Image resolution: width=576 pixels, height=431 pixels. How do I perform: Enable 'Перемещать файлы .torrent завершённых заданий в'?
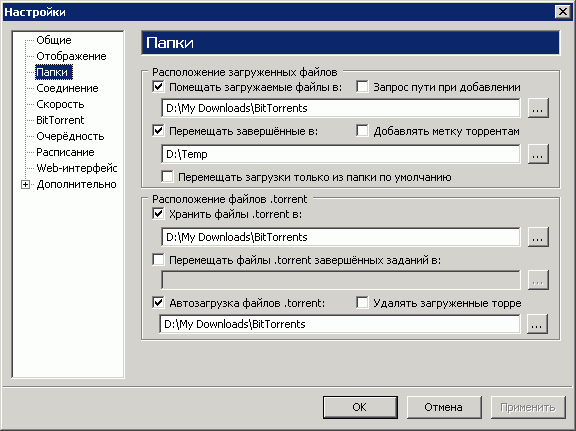[x=158, y=260]
